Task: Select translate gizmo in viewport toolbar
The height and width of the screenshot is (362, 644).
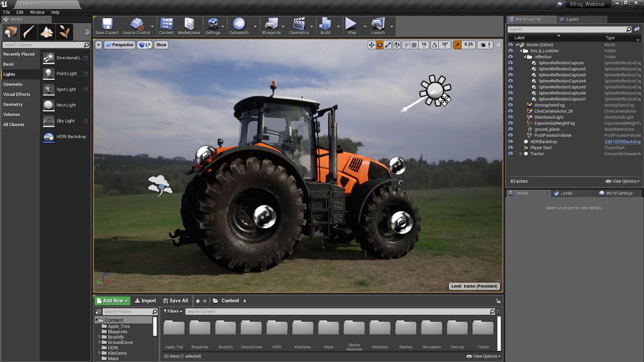Action: click(x=371, y=45)
